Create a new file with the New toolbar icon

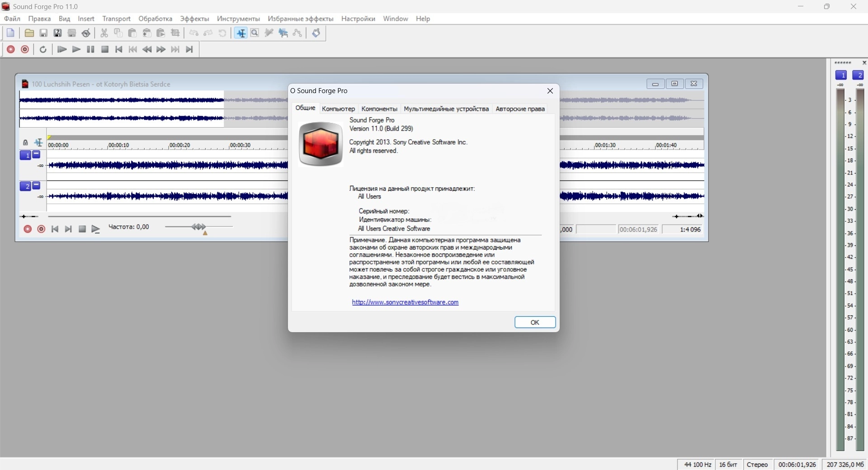point(11,33)
